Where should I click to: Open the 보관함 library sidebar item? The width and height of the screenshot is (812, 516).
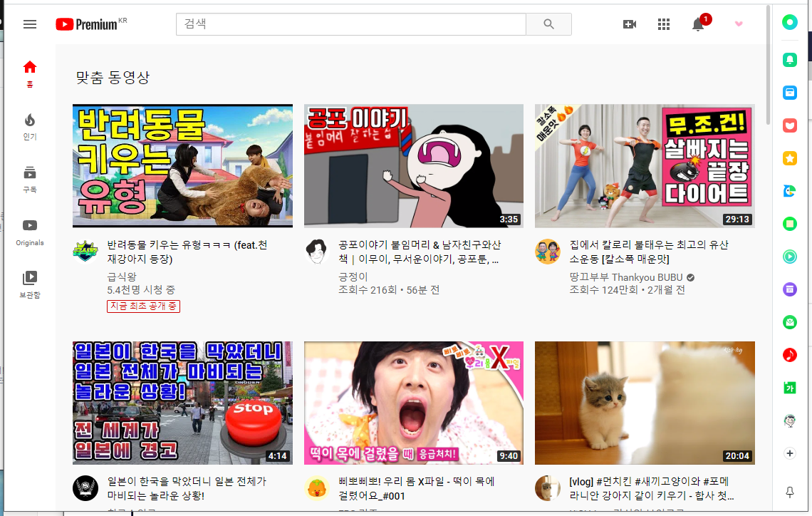pos(30,285)
